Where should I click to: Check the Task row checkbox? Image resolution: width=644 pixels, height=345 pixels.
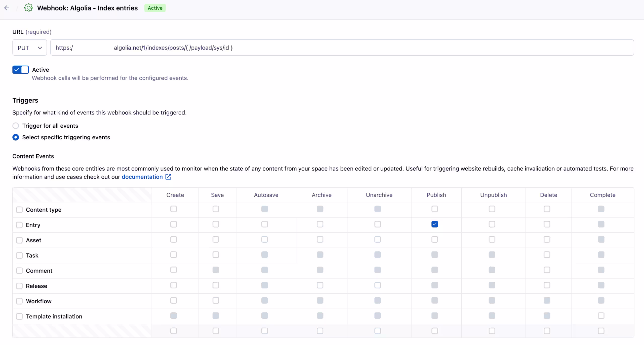[19, 255]
